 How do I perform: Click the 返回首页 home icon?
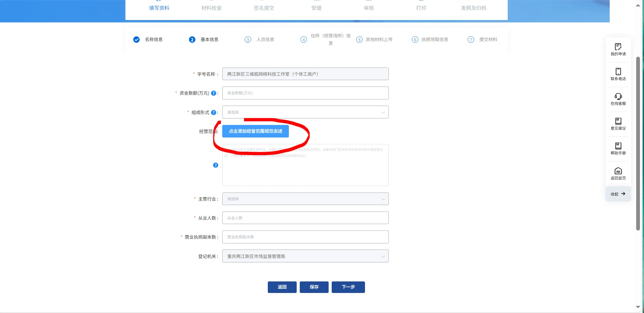(x=618, y=171)
